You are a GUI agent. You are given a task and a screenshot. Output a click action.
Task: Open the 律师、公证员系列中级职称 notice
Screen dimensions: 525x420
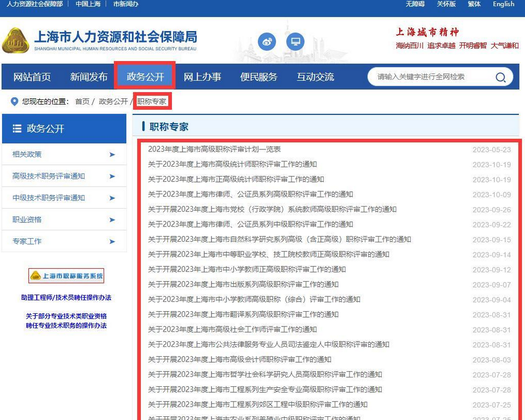[x=250, y=224]
